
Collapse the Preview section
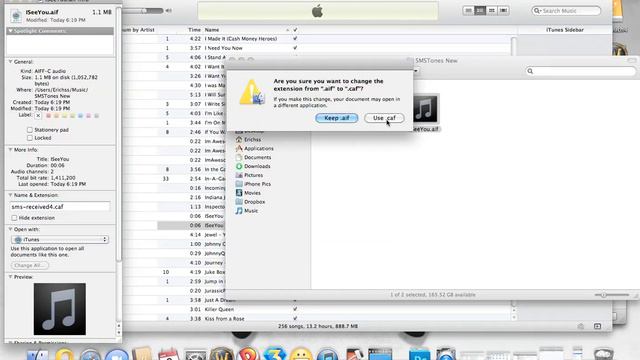tap(10, 277)
